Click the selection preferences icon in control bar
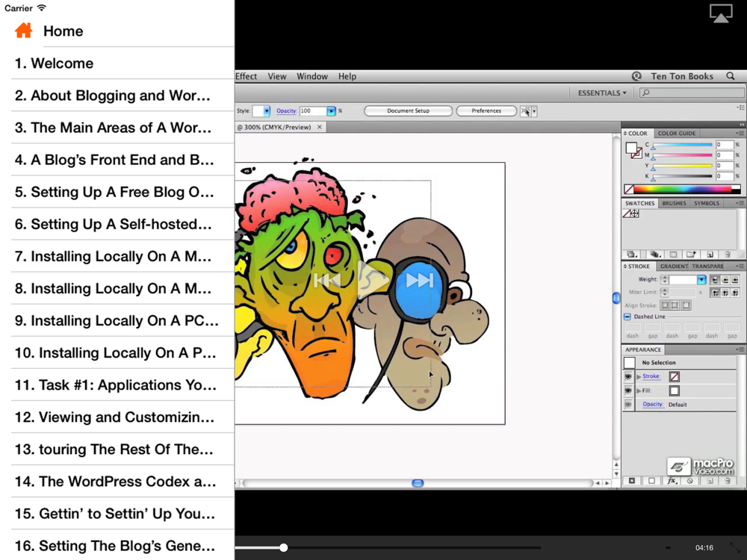 pos(525,111)
